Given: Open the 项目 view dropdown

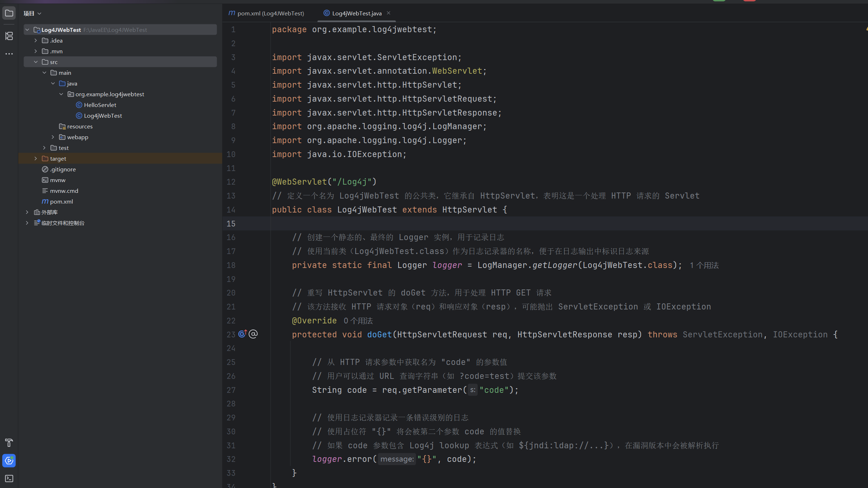Looking at the screenshot, I should point(33,14).
